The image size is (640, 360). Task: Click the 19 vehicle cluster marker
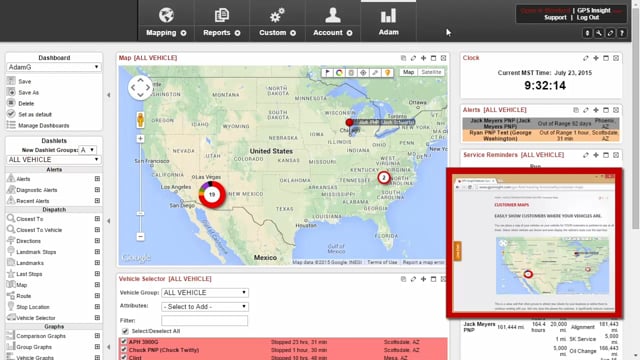coord(212,194)
